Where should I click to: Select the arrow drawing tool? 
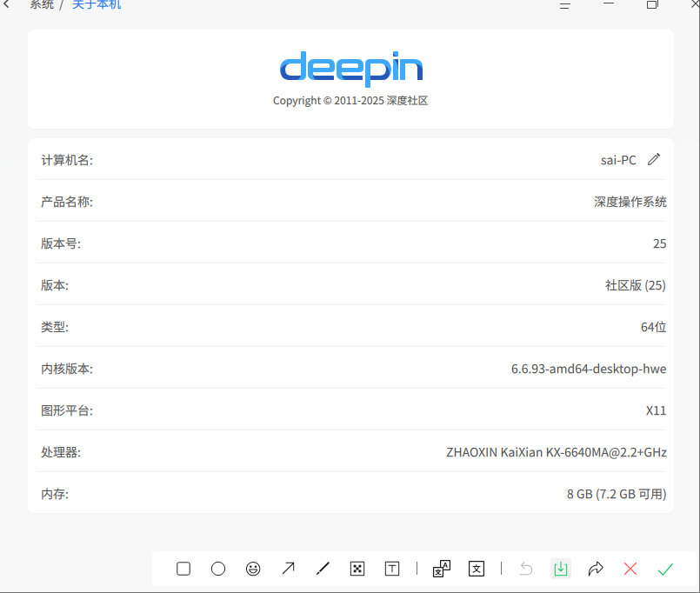(x=288, y=569)
